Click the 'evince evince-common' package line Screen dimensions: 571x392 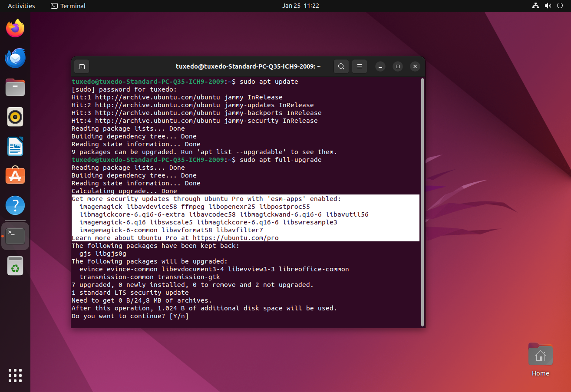[x=214, y=269]
